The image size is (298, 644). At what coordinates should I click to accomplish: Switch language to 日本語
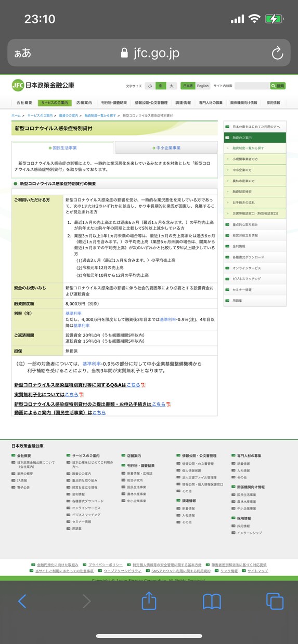[x=188, y=86]
